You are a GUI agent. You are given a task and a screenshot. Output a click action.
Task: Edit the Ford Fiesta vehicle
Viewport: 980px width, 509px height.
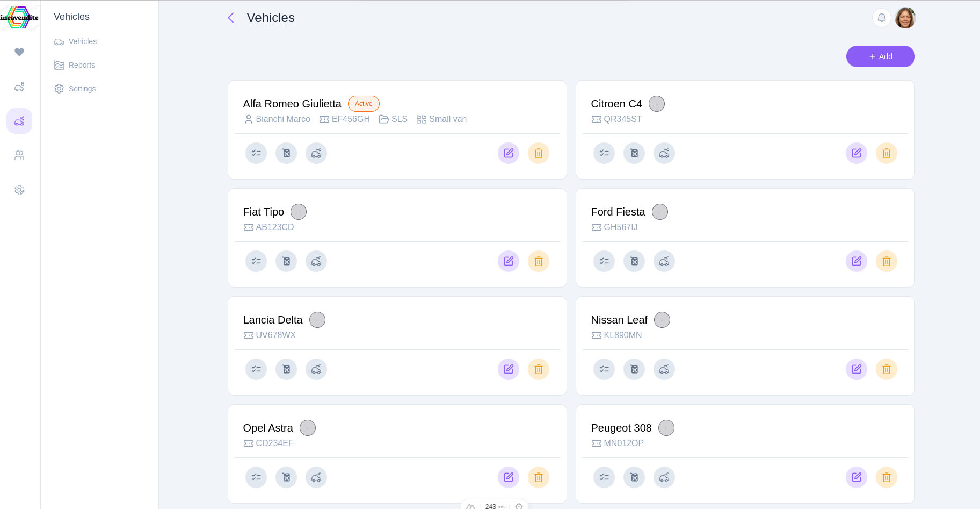tap(856, 261)
